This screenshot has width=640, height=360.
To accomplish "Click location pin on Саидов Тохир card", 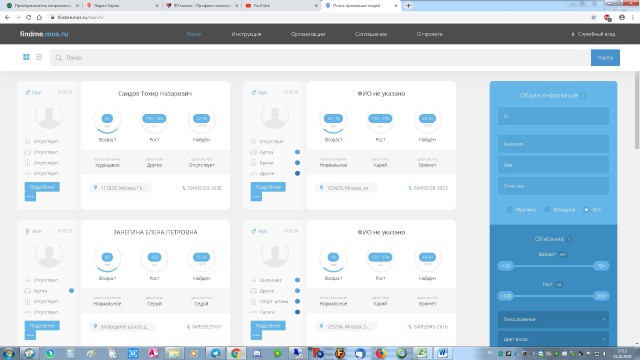I will tap(96, 188).
